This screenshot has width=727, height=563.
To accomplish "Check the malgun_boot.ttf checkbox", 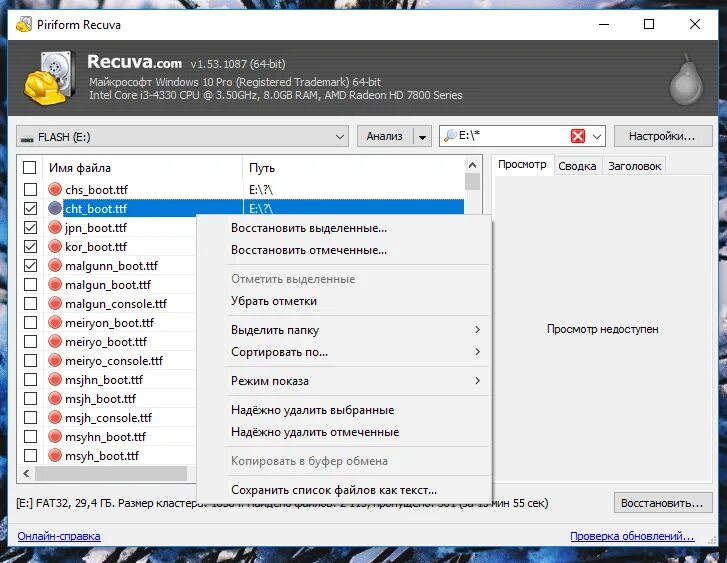I will coord(31,284).
